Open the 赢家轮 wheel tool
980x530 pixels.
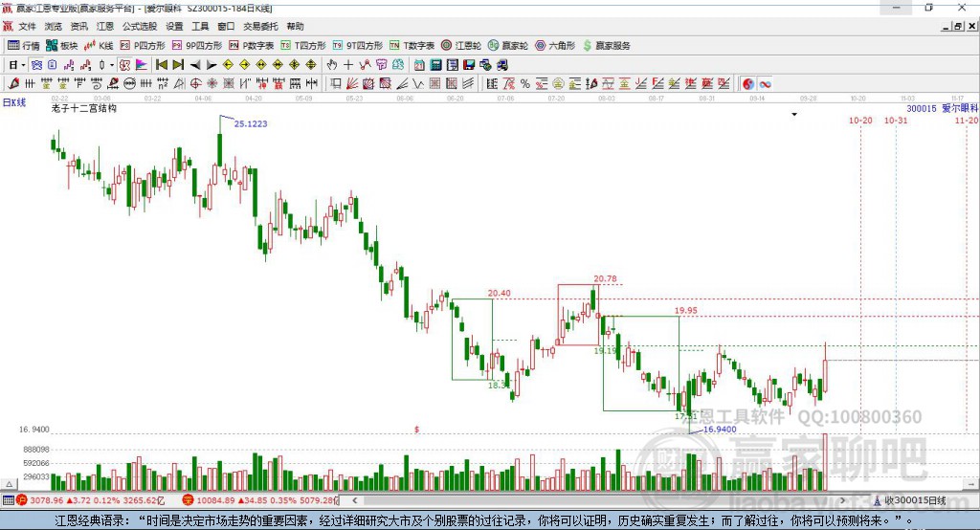click(508, 46)
